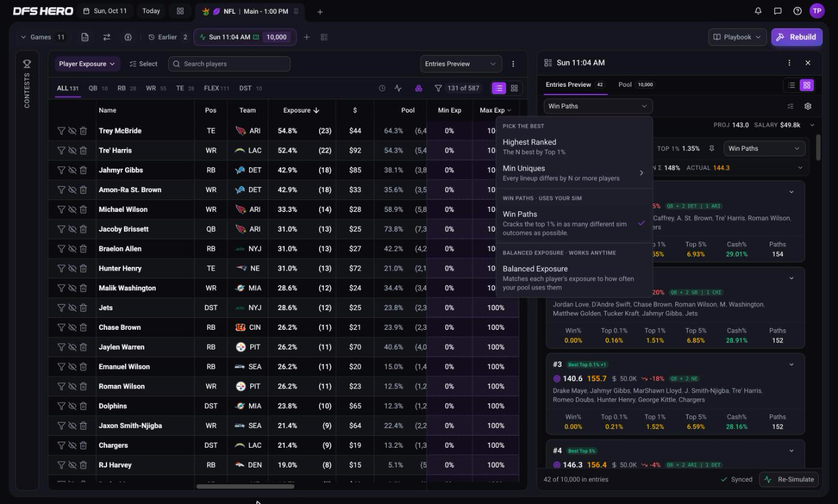This screenshot has height=504, width=838.
Task: Expand the Games 11 dropdown
Action: [43, 37]
